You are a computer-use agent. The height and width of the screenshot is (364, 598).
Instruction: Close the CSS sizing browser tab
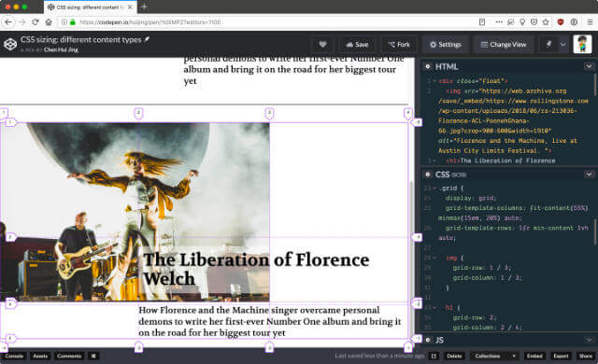(x=130, y=7)
